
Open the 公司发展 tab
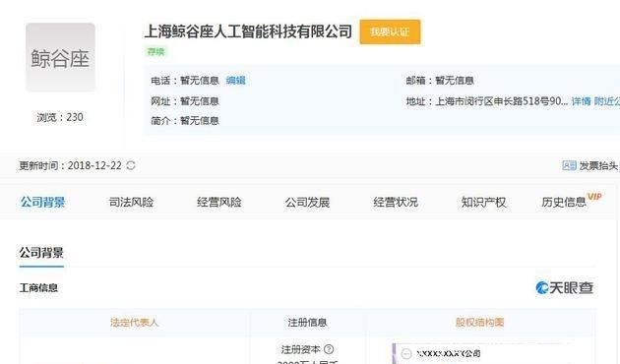(307, 202)
